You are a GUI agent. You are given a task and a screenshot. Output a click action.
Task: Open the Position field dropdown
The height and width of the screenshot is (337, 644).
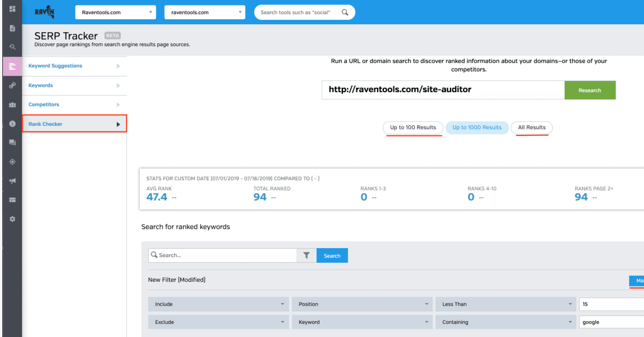coord(362,304)
